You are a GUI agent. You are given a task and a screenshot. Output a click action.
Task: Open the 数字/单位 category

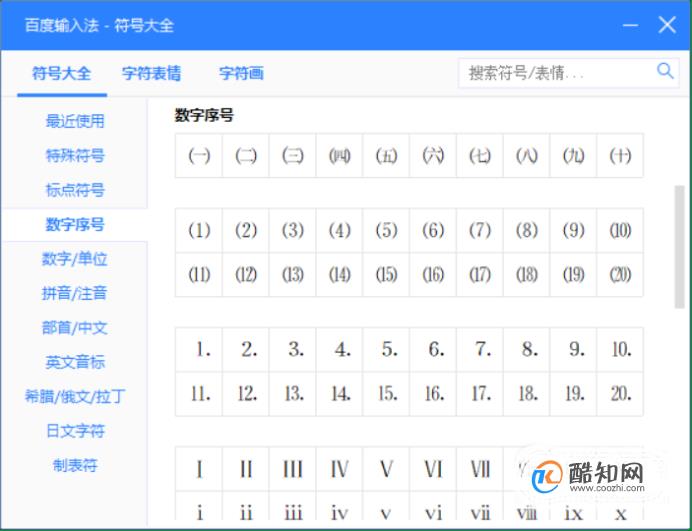75,259
